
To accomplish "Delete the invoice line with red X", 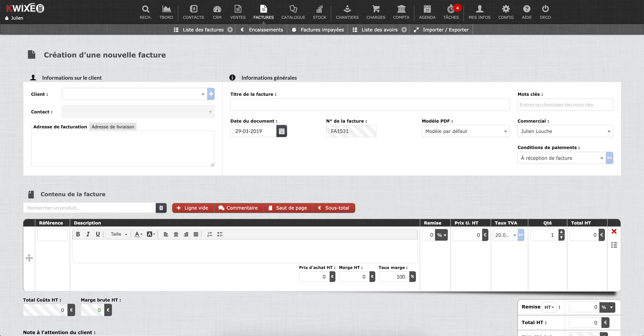I will (x=614, y=231).
